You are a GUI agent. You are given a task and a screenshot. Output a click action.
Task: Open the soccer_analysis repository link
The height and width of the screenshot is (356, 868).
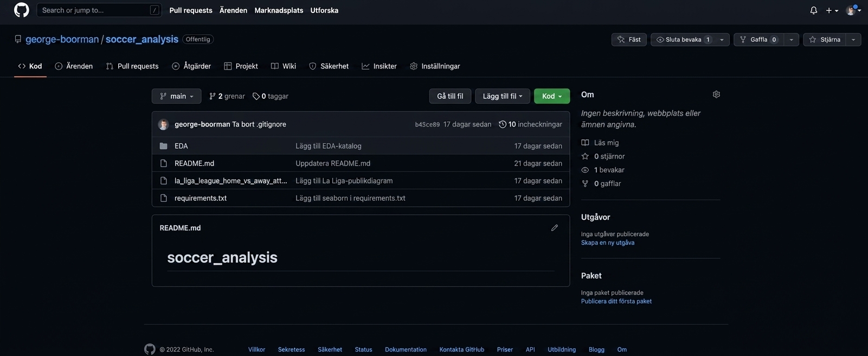coord(142,39)
